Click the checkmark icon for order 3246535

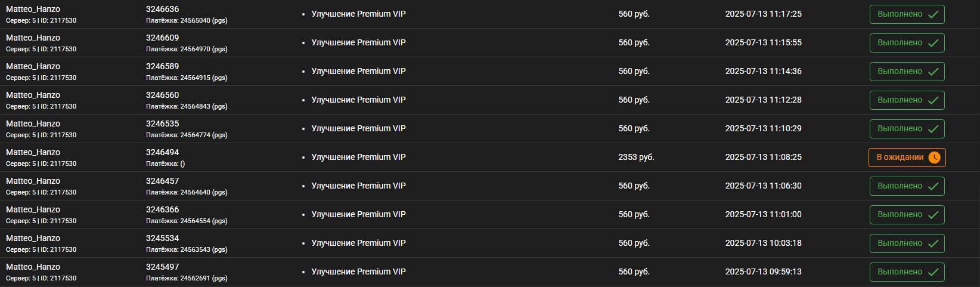pyautogui.click(x=933, y=129)
